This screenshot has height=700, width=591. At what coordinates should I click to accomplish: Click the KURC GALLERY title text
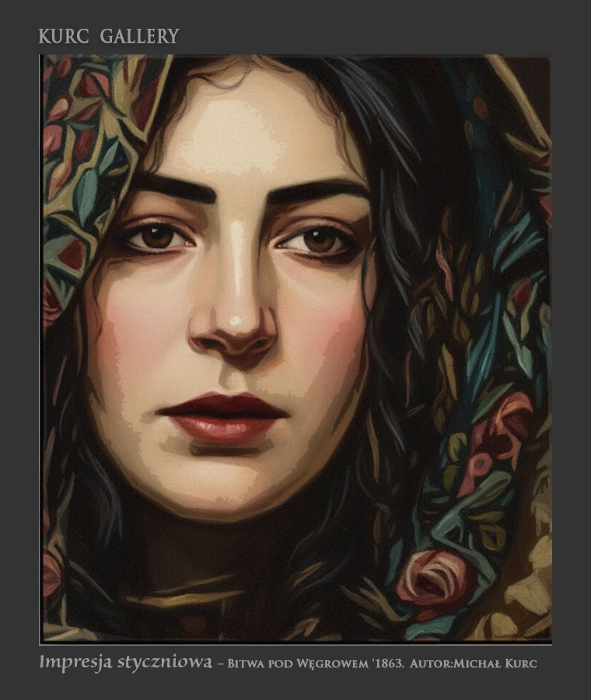(x=108, y=36)
